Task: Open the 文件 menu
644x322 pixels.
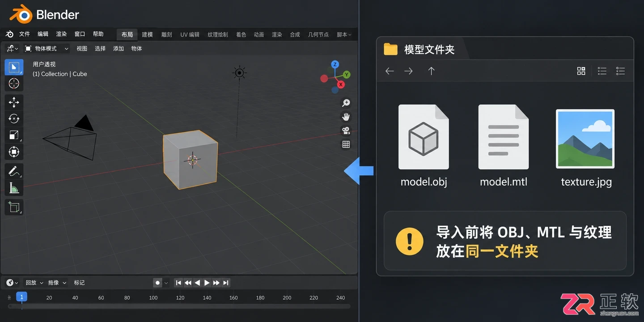Action: pos(25,34)
